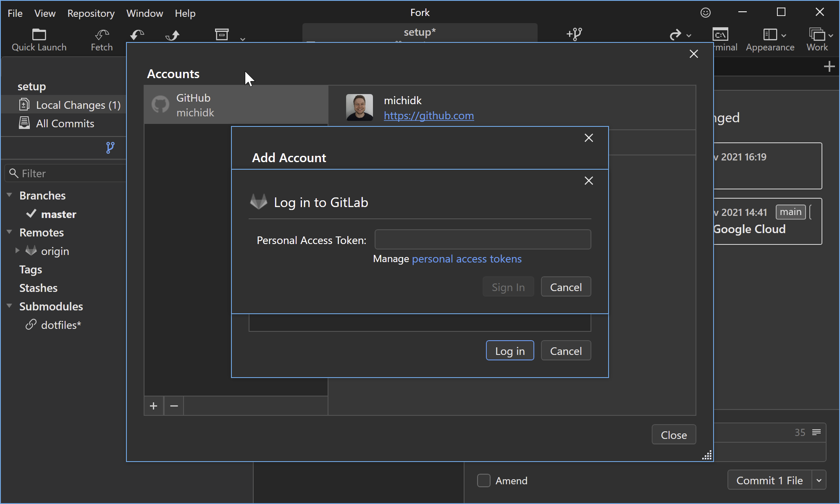This screenshot has width=840, height=504.
Task: Click the Workspace toolbar icon
Action: tap(817, 34)
